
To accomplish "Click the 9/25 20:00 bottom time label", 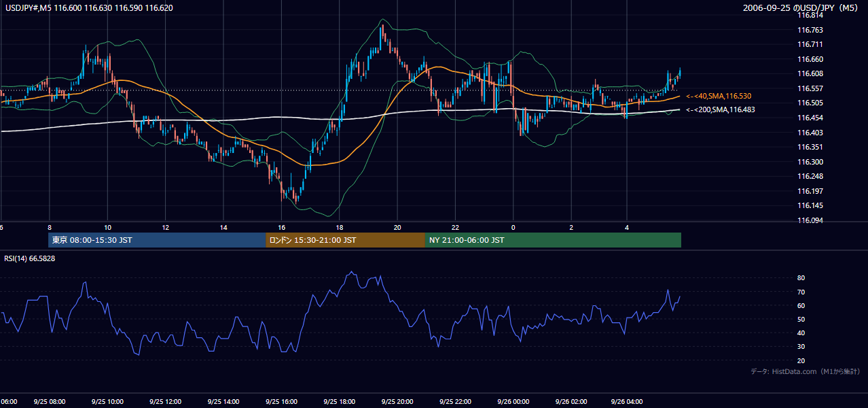I will point(397,402).
